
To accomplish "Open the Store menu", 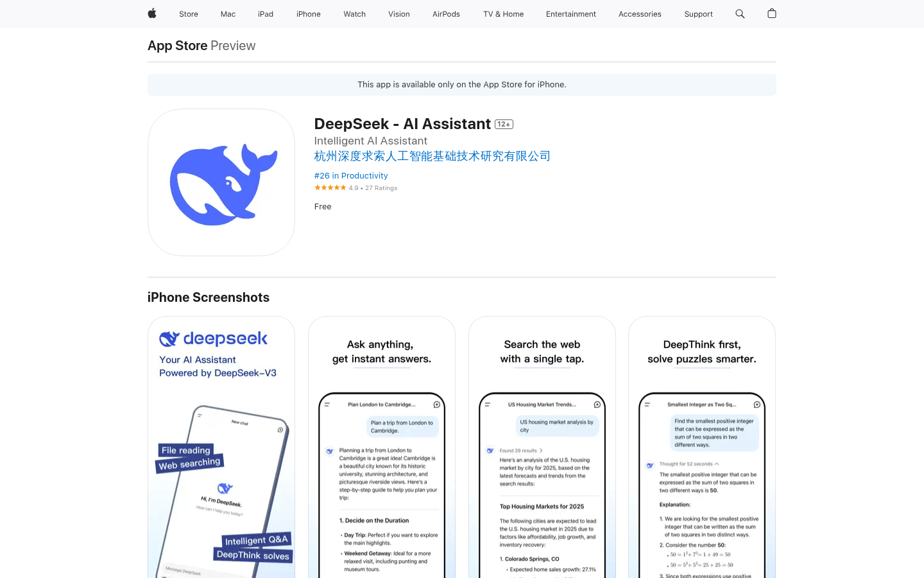I will 189,14.
